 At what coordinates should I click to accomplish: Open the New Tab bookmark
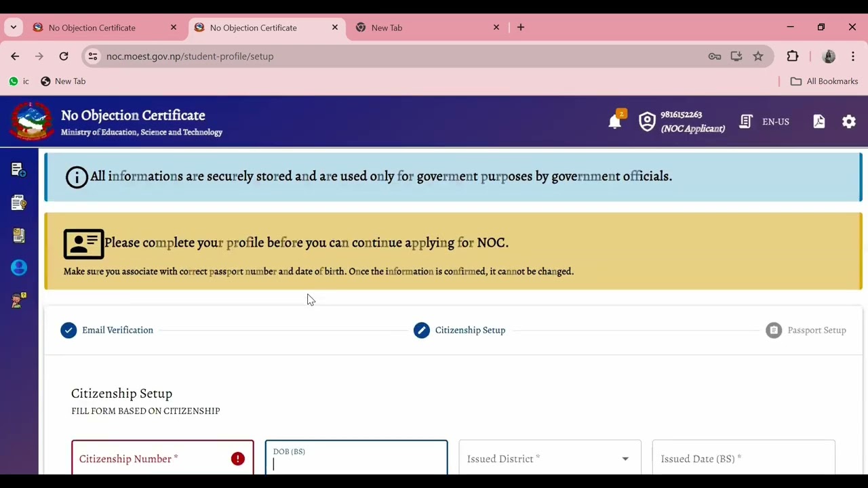coord(63,81)
